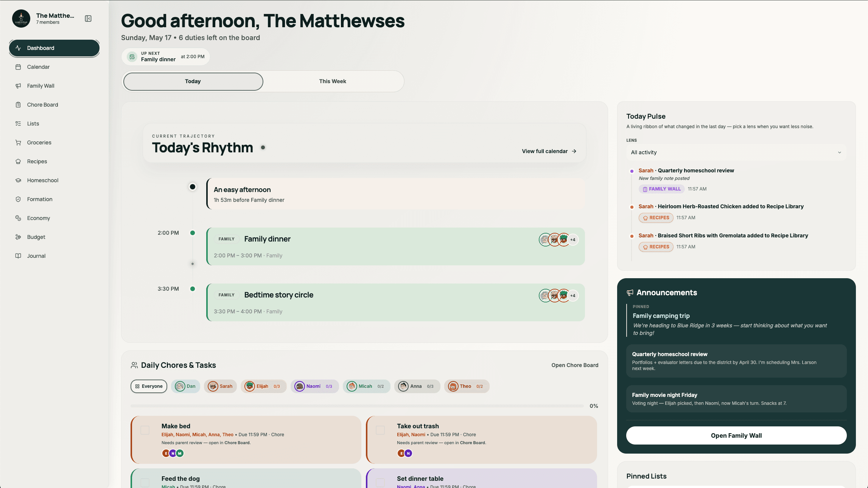
Task: Switch to the This Week tab
Action: (333, 81)
